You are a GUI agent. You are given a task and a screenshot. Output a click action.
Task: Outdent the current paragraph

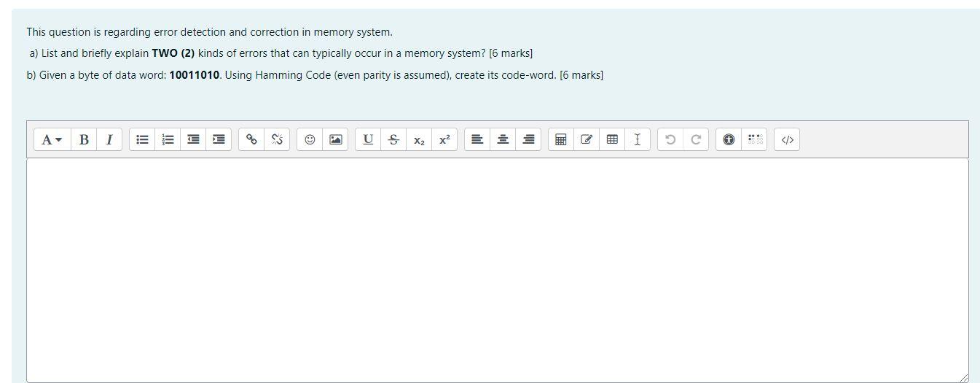[x=193, y=139]
